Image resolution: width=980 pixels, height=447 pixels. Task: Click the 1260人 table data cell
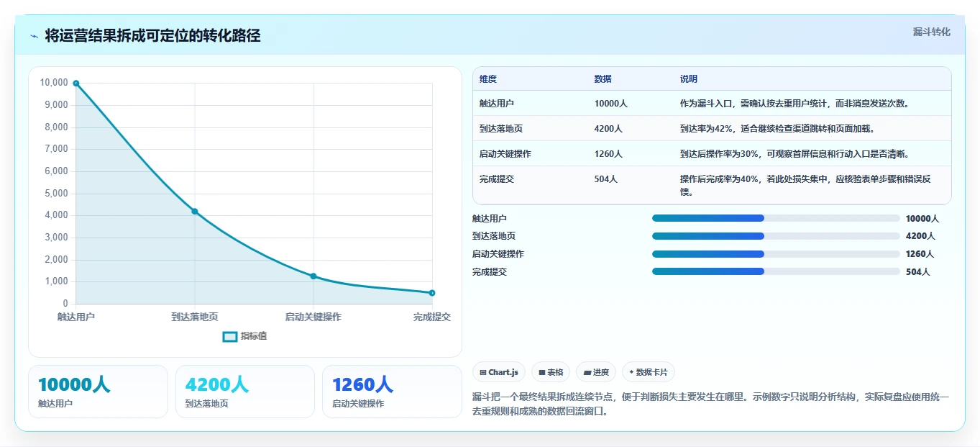coord(609,154)
